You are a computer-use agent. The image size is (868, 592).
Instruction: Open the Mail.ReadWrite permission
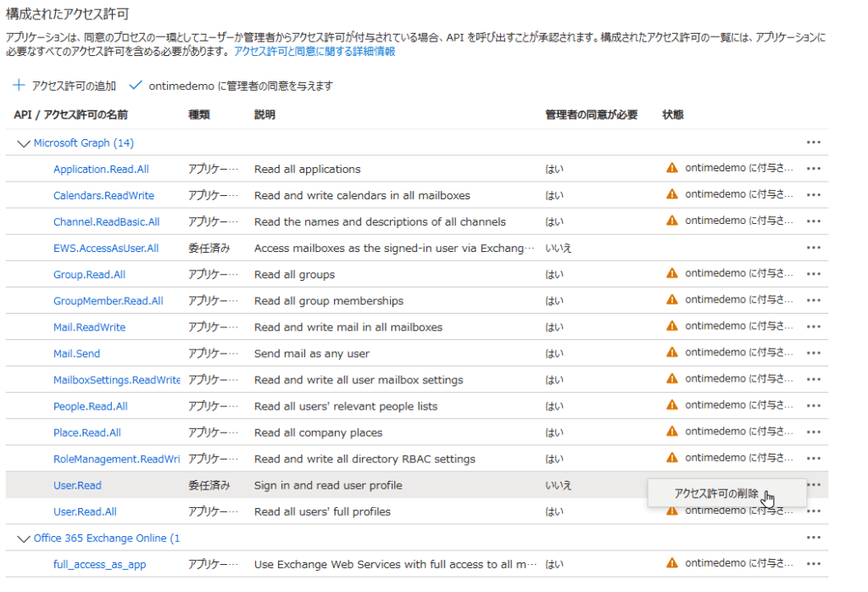coord(89,327)
